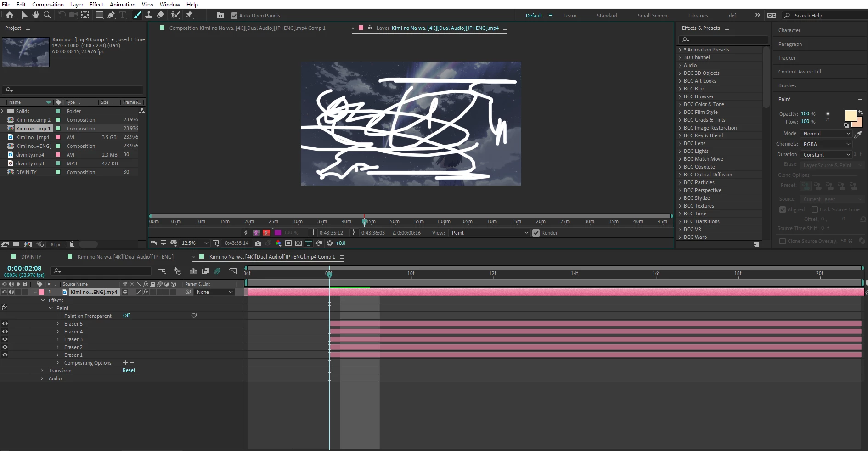The image size is (868, 451).
Task: Select the Pen tool
Action: coord(111,15)
